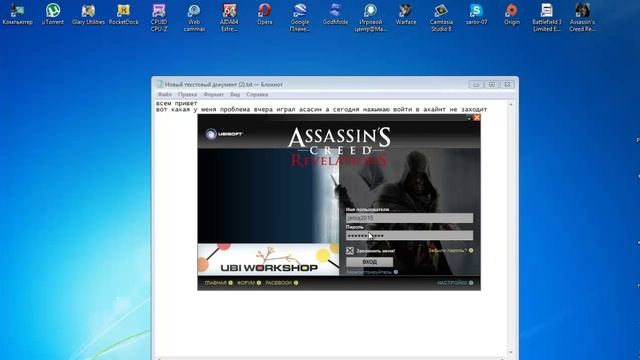Open the Справка menu in Notepad

tap(257, 94)
